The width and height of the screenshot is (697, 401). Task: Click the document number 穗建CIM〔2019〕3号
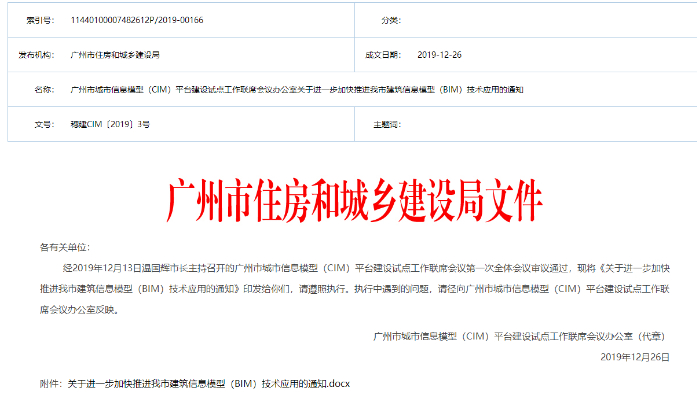tap(110, 124)
